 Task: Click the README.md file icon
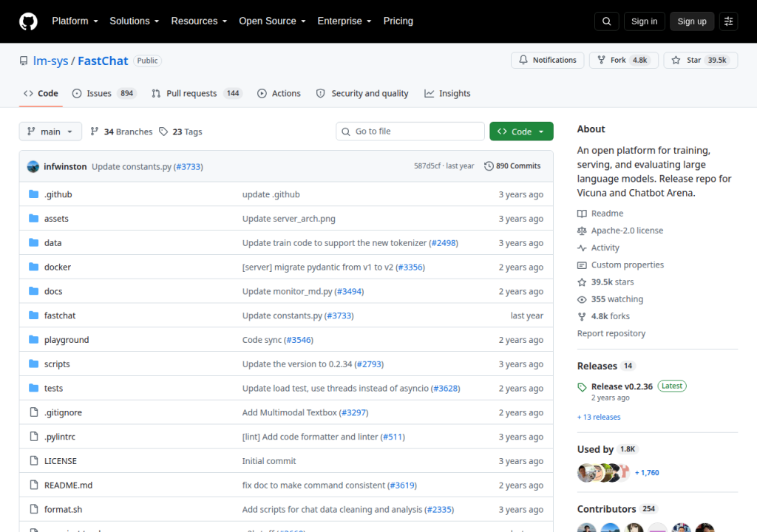34,485
